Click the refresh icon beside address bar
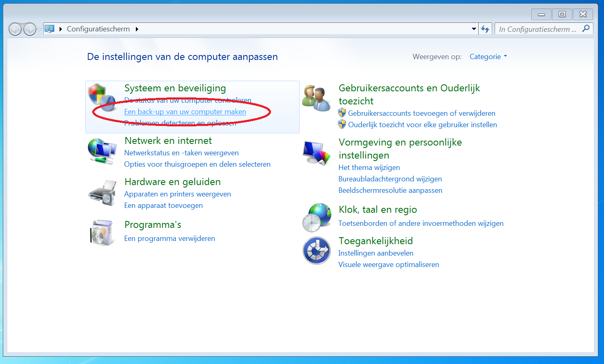 (485, 29)
